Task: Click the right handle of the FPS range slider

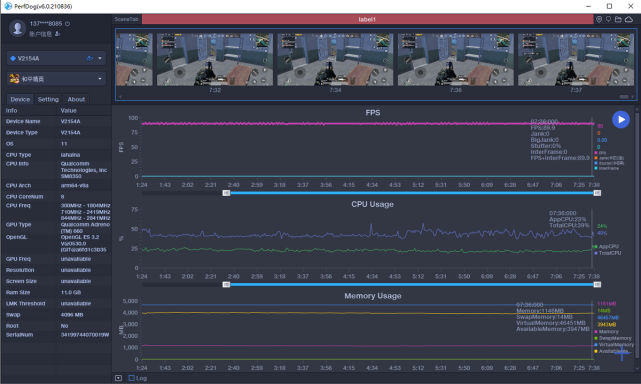Action: coord(597,193)
